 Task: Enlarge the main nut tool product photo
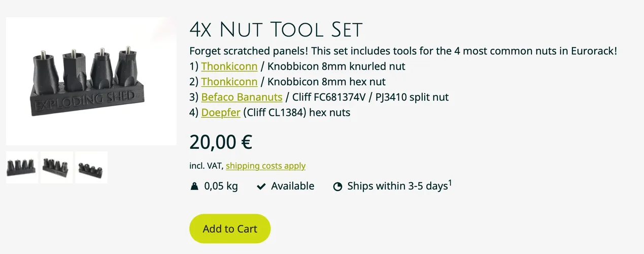(91, 81)
